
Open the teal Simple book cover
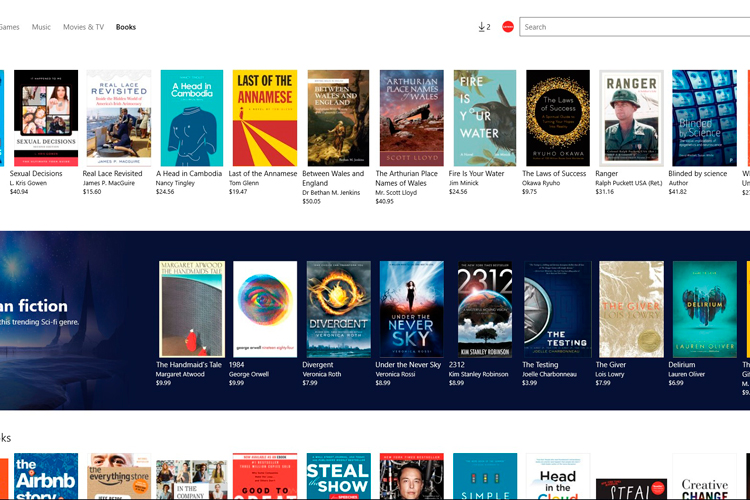point(485,477)
